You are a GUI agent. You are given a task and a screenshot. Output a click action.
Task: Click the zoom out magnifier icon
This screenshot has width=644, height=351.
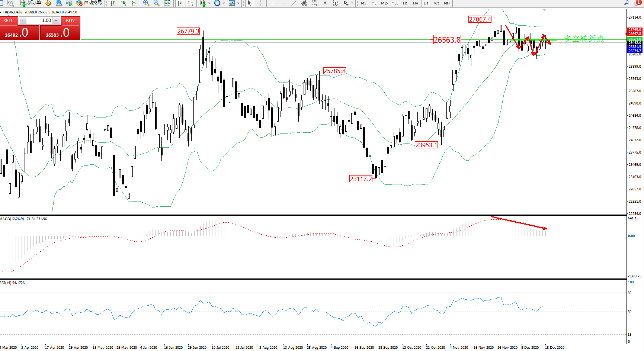tap(157, 3)
